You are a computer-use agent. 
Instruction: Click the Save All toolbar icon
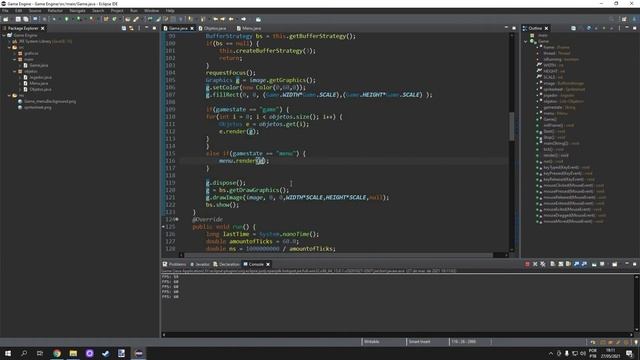[x=26, y=19]
